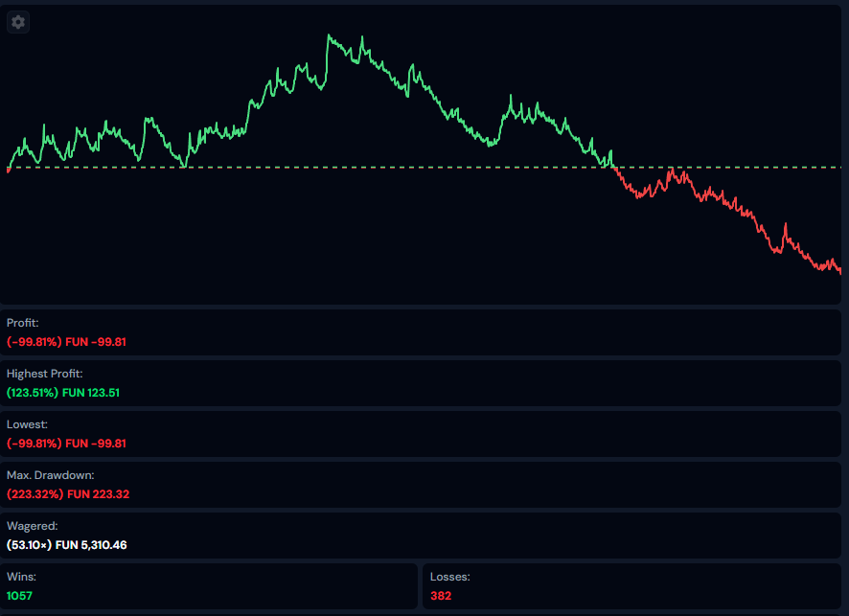Click the highest peak of the green profit line

click(x=329, y=36)
